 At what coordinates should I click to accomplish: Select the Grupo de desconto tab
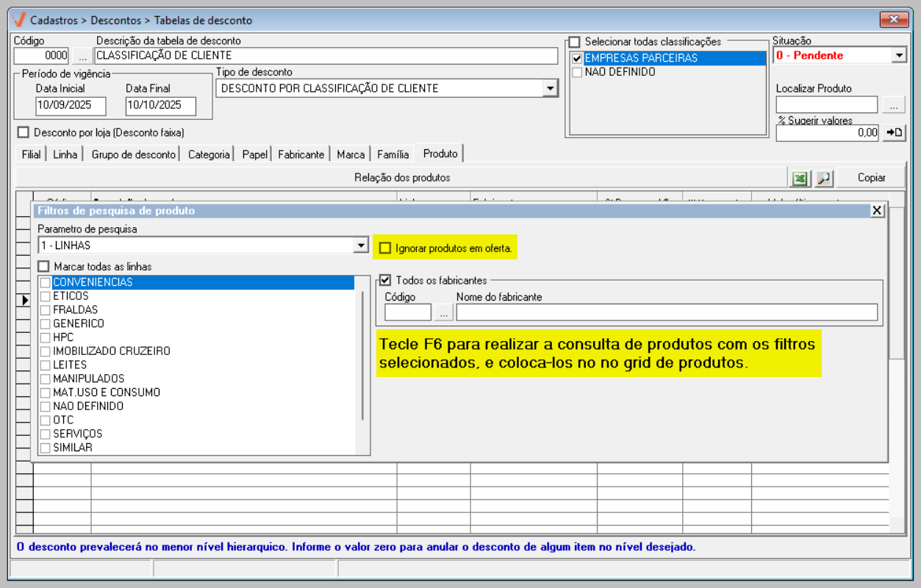coord(133,154)
